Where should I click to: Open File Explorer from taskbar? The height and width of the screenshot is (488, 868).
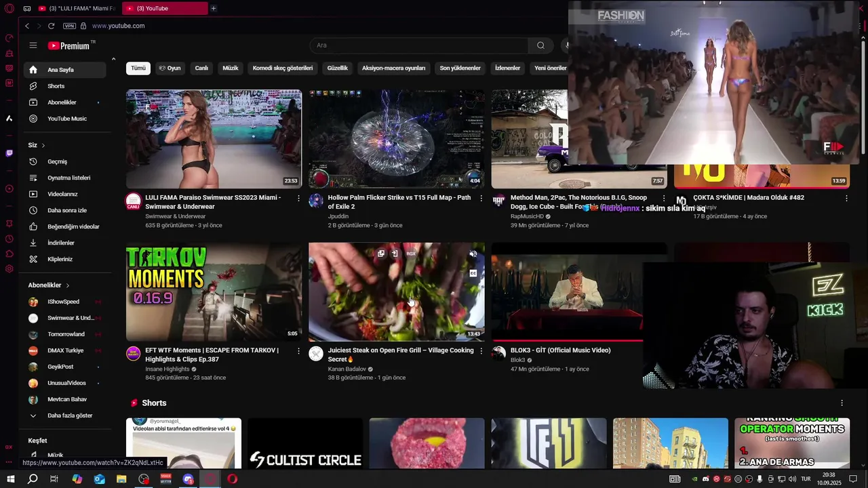click(121, 479)
